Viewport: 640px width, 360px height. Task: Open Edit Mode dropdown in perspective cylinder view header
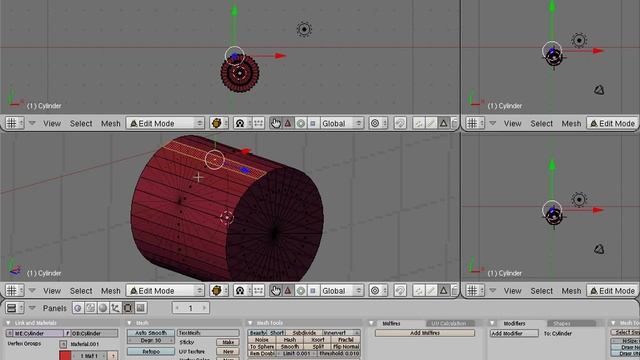(x=165, y=290)
